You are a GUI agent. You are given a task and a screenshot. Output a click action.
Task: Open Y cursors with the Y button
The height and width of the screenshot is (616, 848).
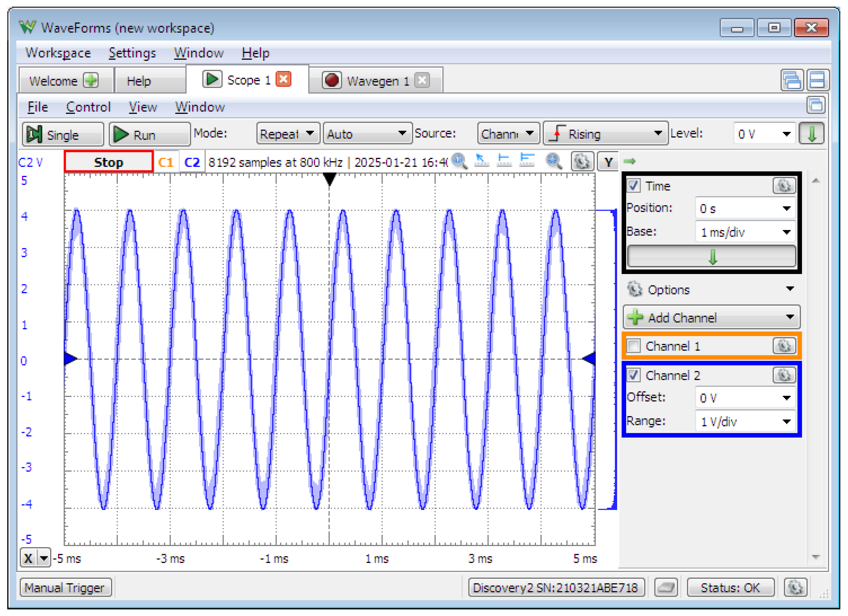tap(608, 161)
